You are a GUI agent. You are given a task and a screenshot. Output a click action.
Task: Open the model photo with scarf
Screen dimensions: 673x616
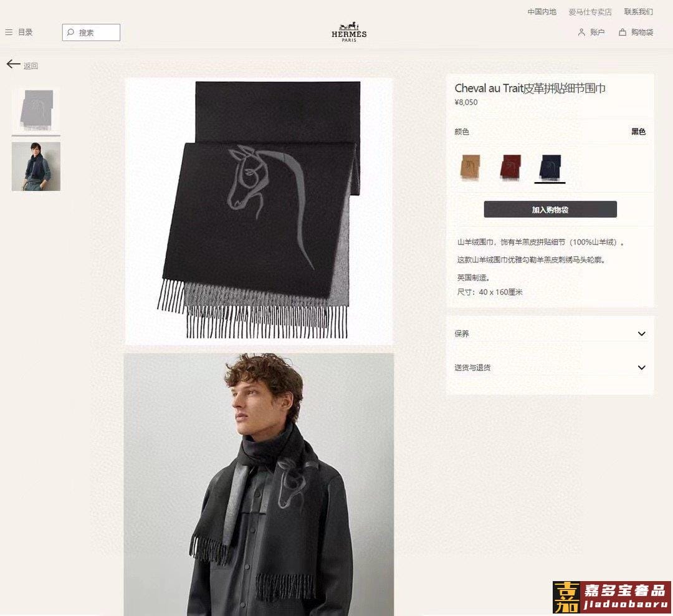click(259, 484)
